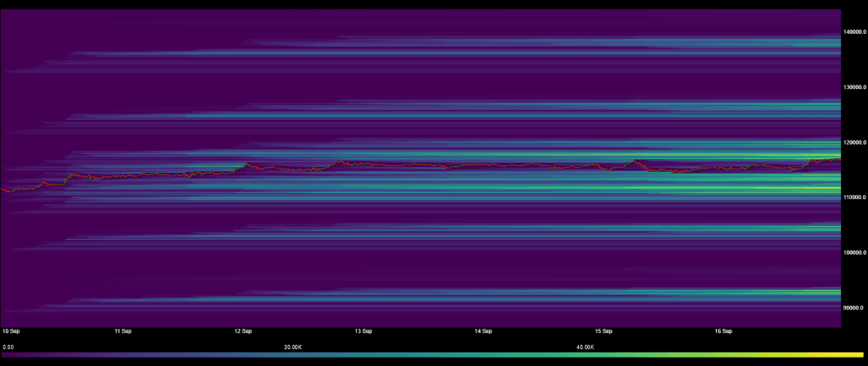Select the 20.00K color scale label
The image size is (868, 366).
point(292,347)
